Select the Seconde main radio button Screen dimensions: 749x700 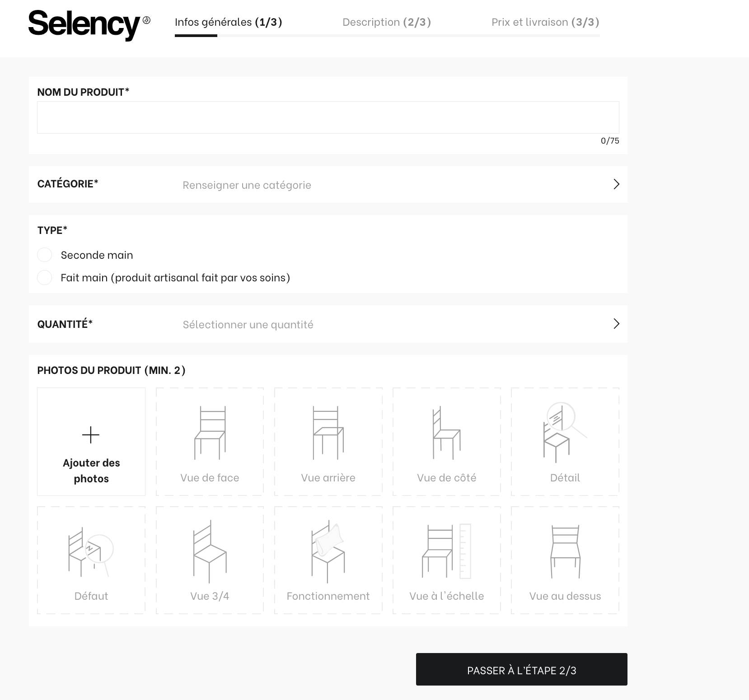point(45,255)
